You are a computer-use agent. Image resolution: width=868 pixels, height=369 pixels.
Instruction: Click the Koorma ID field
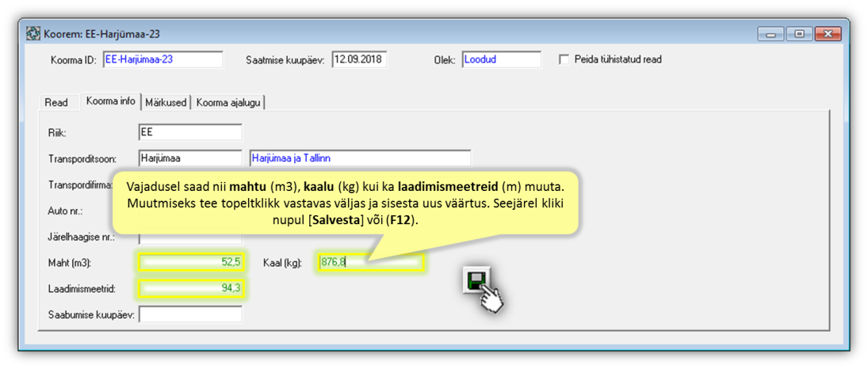click(163, 59)
